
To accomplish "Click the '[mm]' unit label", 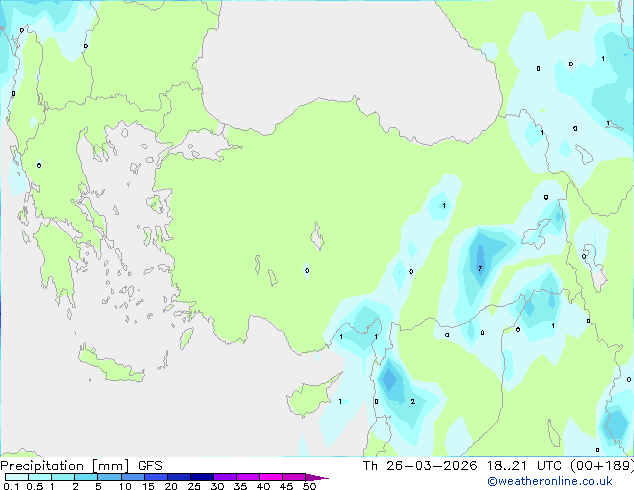I will click(111, 466).
